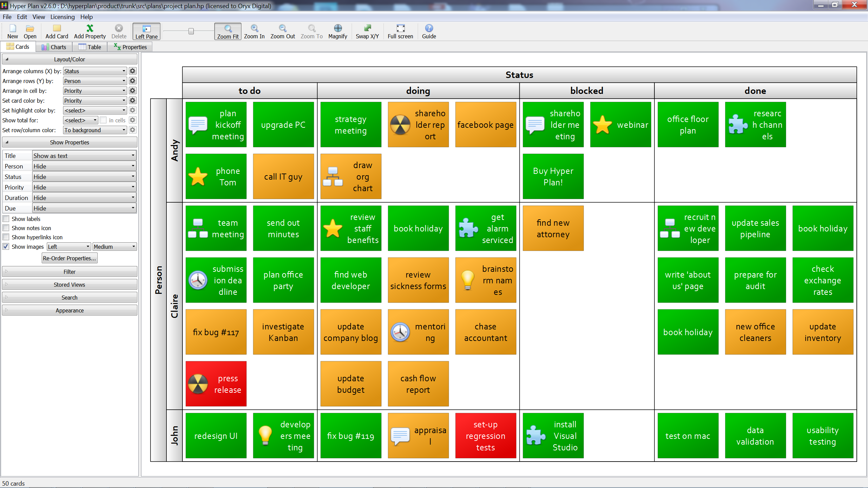868x488 pixels.
Task: Click the Swap X/Y icon
Action: click(x=367, y=28)
